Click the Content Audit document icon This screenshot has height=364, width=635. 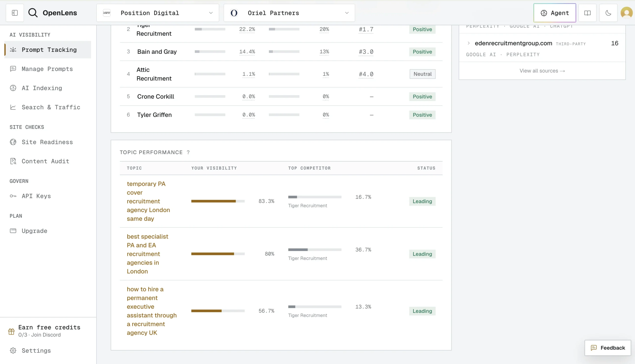pos(13,161)
